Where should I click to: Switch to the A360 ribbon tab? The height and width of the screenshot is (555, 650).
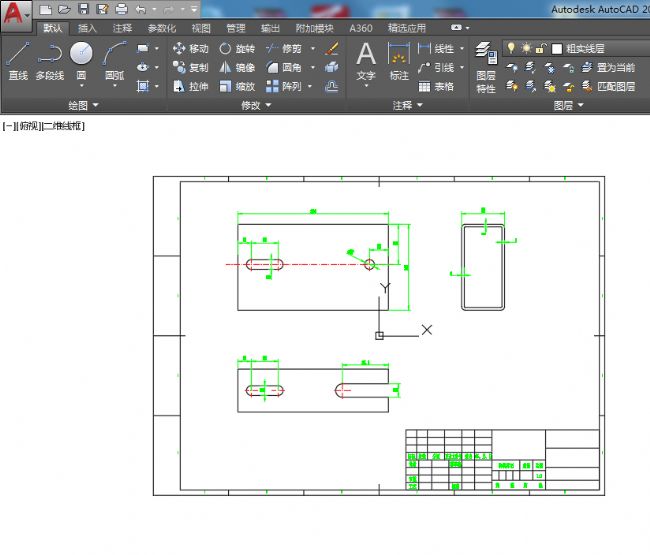click(x=361, y=28)
